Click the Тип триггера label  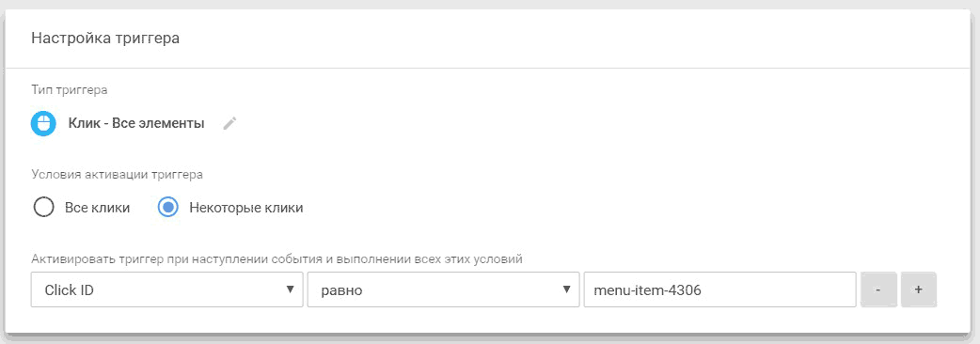point(69,90)
